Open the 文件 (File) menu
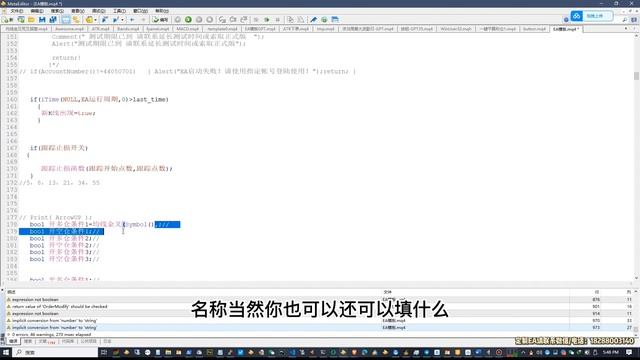Viewport: 640px width, 360px height. (x=17, y=11)
